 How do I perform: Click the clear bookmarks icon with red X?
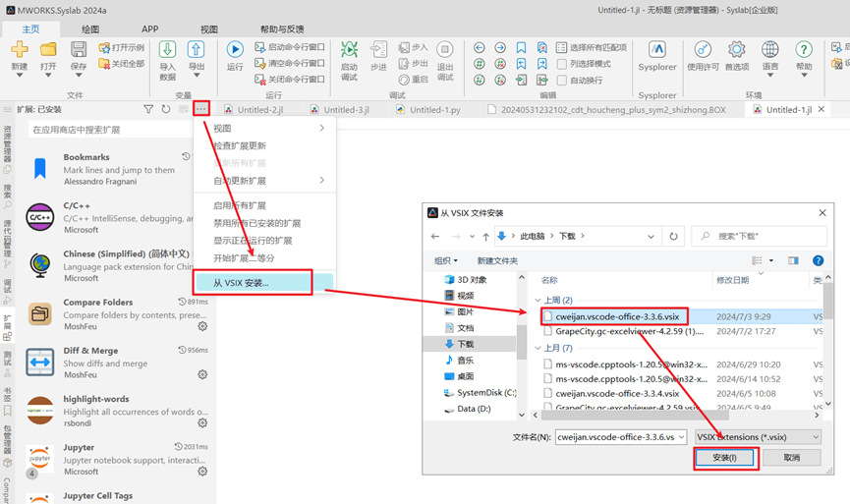point(542,48)
